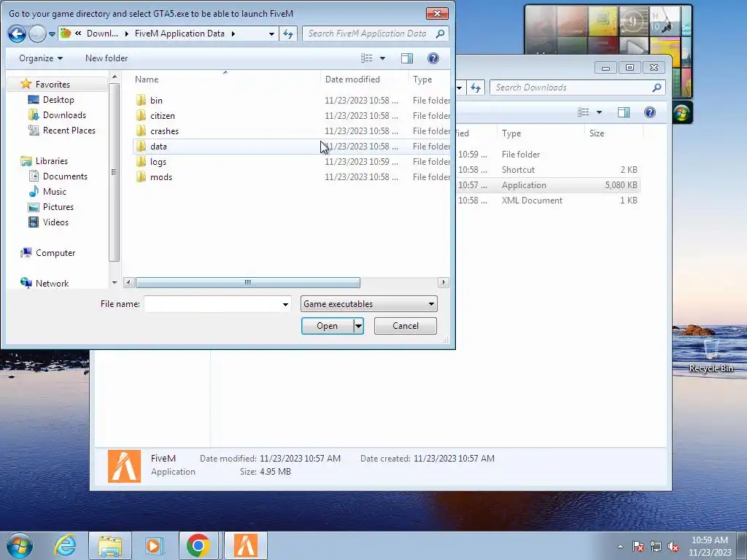Expand the Open button split arrow
The image size is (747, 560).
point(358,326)
